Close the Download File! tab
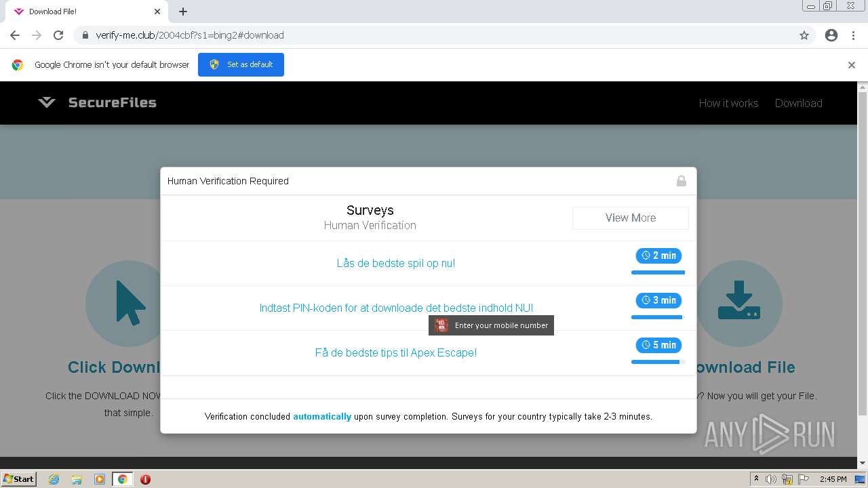This screenshot has width=868, height=488. 157,12
